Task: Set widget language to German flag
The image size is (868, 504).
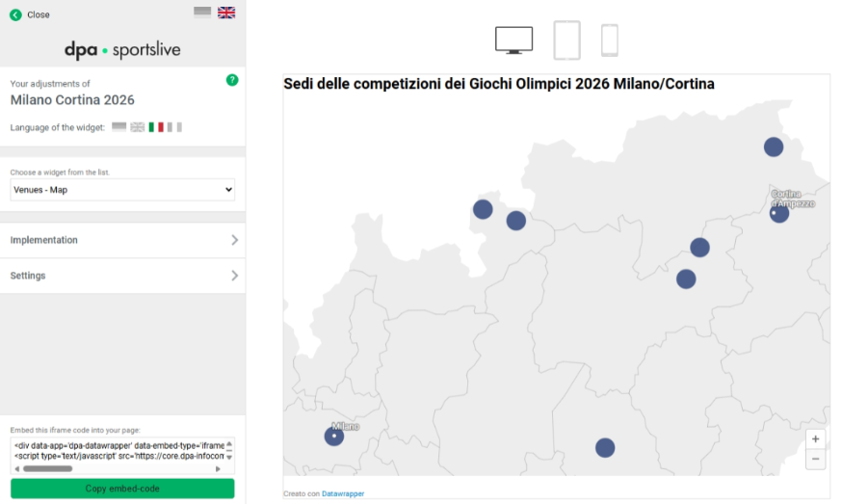Action: pos(119,127)
